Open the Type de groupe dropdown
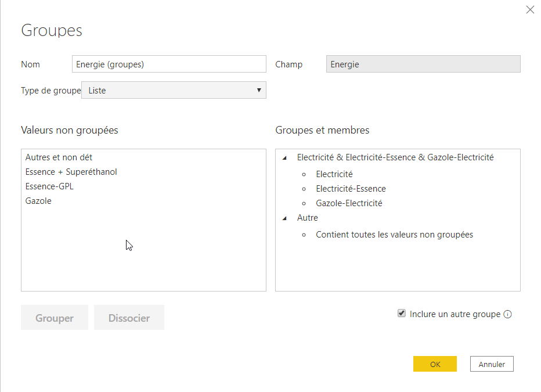This screenshot has height=392, width=541. point(174,91)
